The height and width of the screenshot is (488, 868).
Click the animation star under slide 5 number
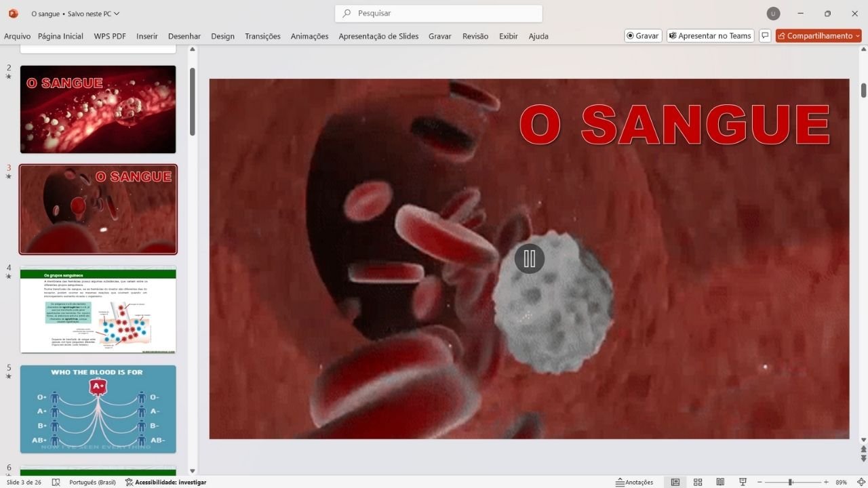[x=9, y=376]
